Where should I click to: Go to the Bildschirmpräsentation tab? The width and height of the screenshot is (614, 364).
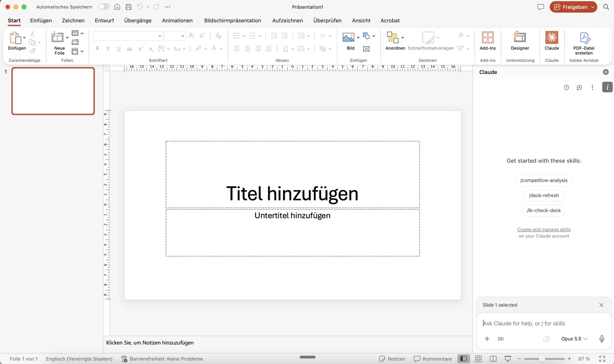point(233,20)
